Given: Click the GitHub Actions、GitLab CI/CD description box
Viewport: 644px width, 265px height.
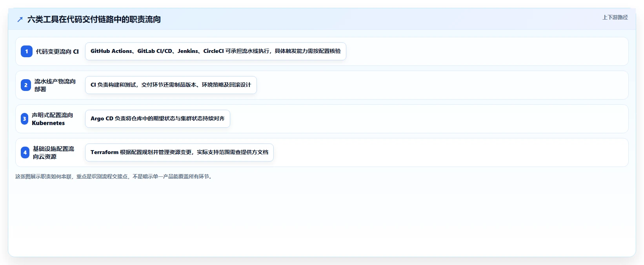Looking at the screenshot, I should click(x=216, y=51).
